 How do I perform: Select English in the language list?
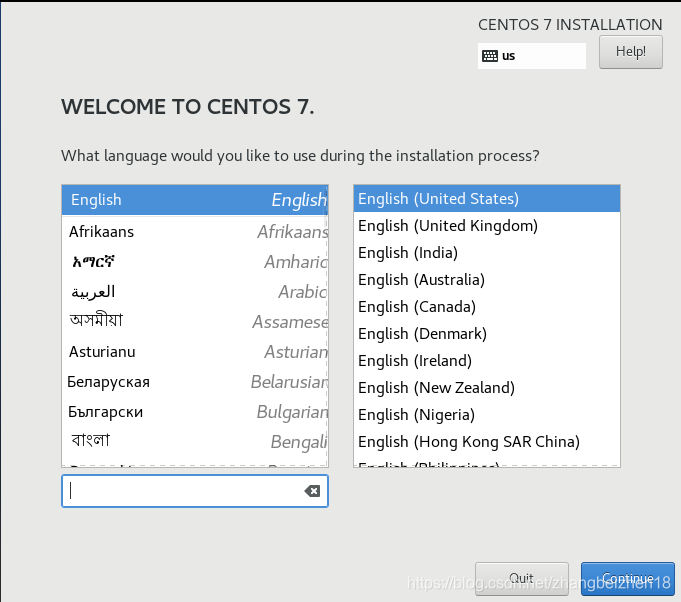195,200
